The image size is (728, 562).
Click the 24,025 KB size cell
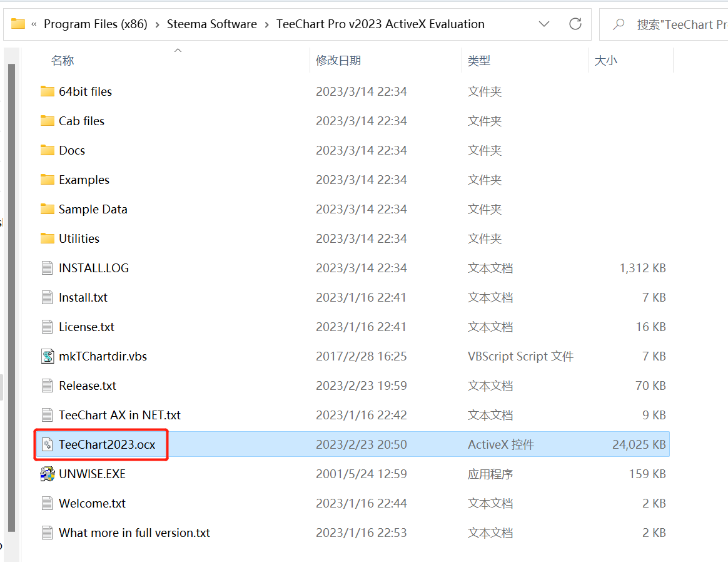point(639,444)
